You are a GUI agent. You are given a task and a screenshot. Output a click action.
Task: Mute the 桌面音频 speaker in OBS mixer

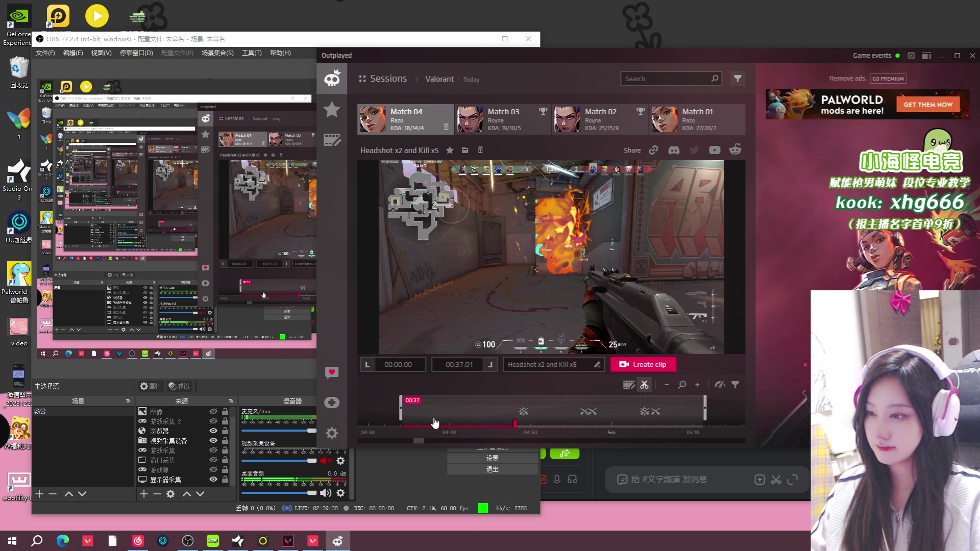click(x=326, y=493)
